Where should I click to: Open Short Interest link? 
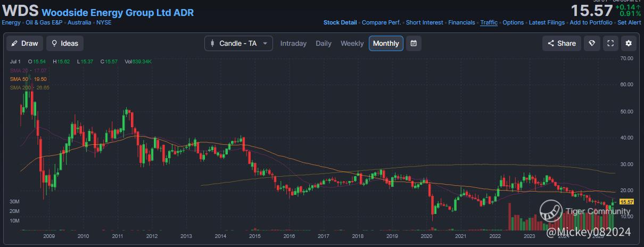pyautogui.click(x=424, y=23)
